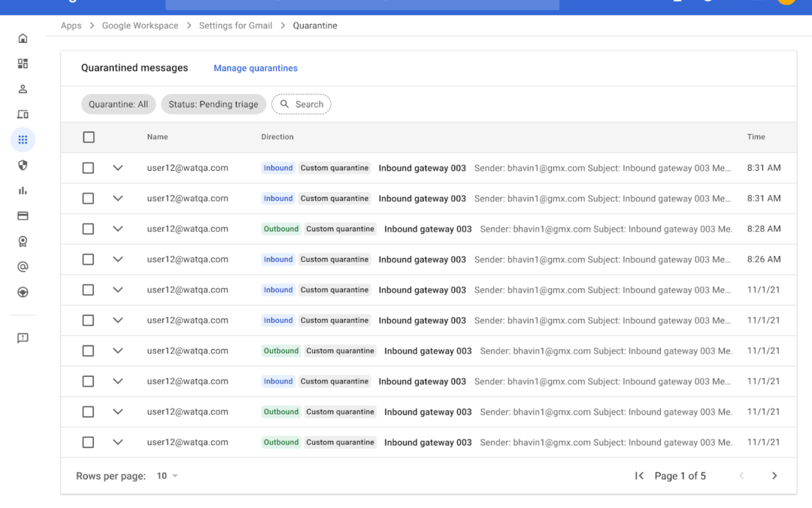Go to Apps breadcrumb
Viewport: 812px width, 508px height.
coord(71,26)
